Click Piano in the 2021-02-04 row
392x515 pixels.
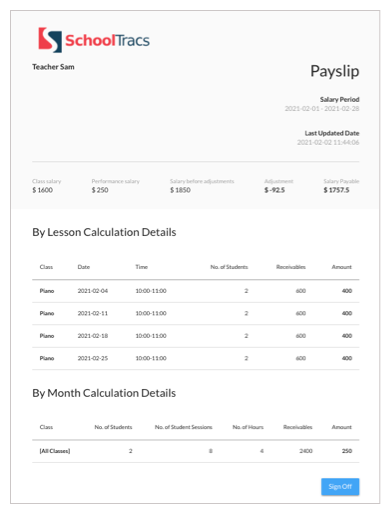coord(47,291)
